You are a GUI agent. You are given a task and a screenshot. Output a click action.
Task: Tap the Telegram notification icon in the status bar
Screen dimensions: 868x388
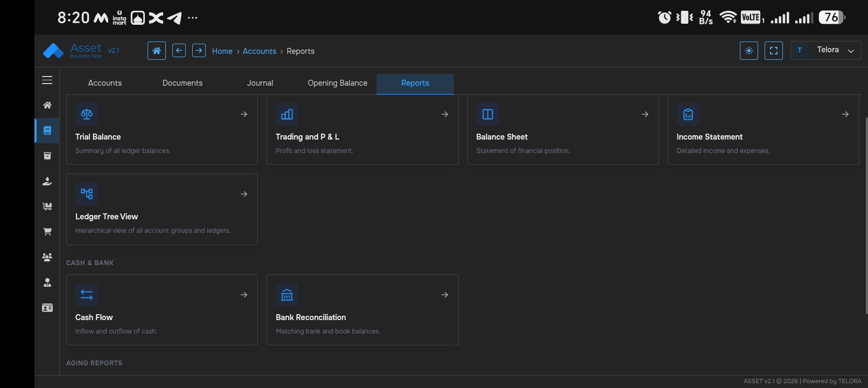pyautogui.click(x=174, y=18)
